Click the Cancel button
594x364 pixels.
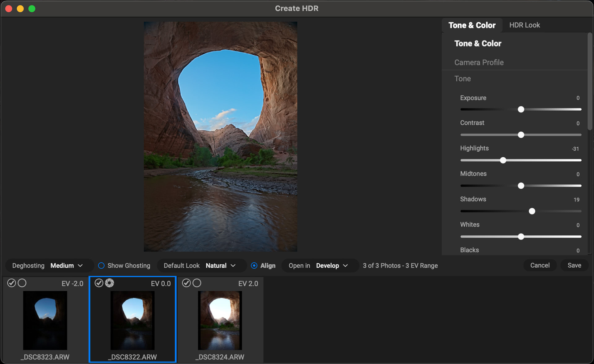click(x=540, y=265)
